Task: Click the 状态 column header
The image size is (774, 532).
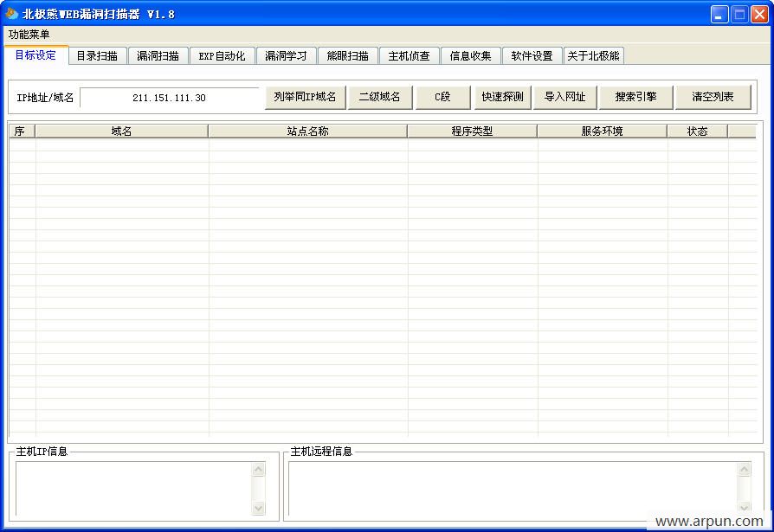Action: pyautogui.click(x=698, y=131)
